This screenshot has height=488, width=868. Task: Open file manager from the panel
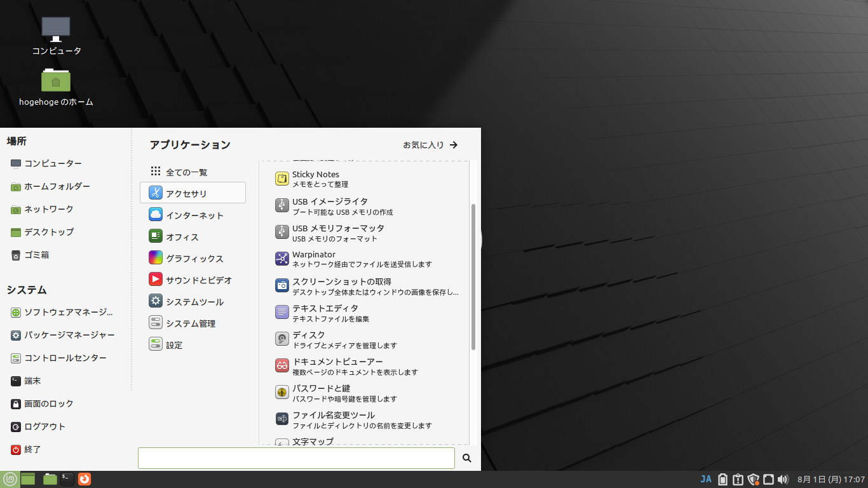tap(50, 479)
